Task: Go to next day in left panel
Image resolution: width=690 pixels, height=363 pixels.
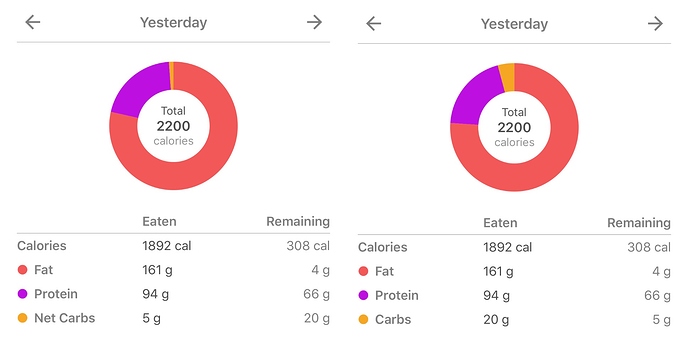Action: point(314,22)
